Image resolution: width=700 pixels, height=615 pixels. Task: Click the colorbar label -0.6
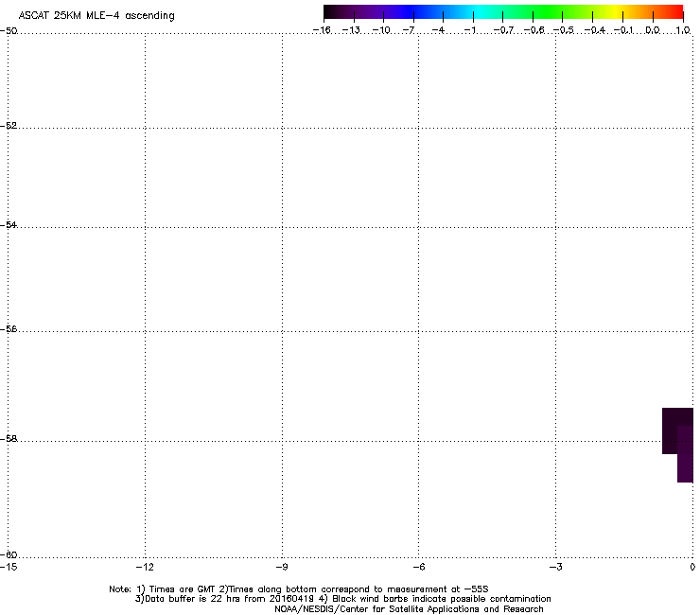click(x=534, y=30)
